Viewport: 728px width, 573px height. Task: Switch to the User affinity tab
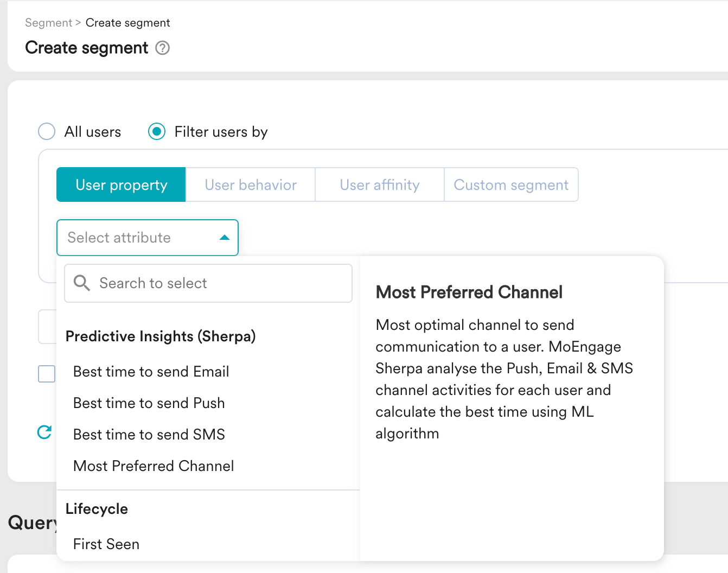coord(379,185)
